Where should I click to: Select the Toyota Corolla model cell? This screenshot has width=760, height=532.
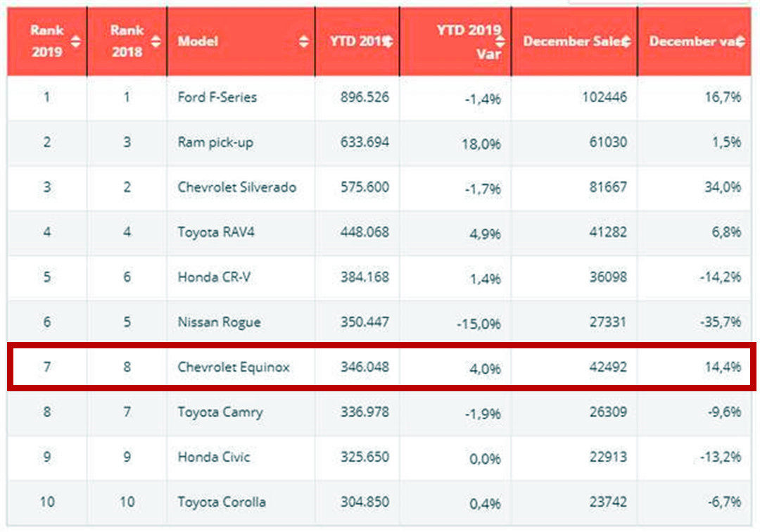point(222,502)
